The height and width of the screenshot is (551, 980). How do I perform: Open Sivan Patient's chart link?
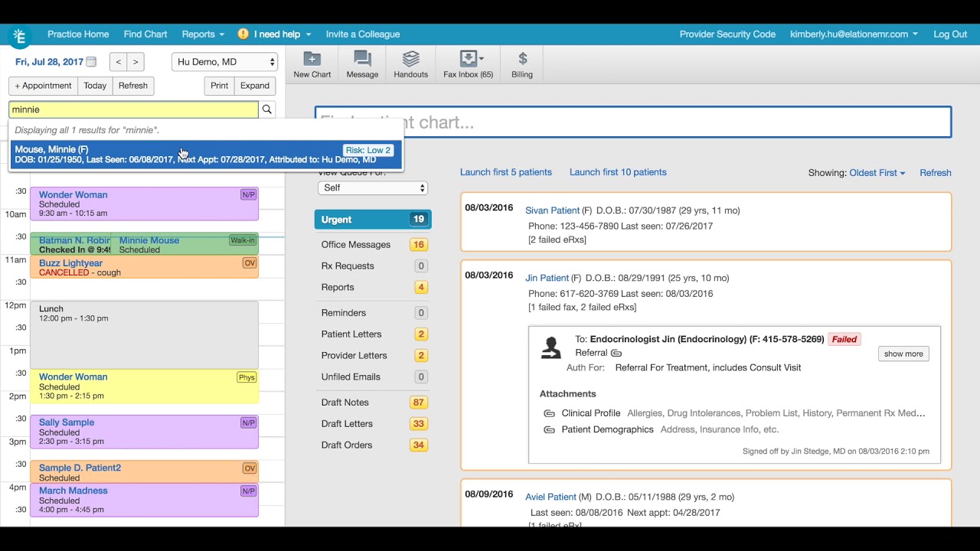[x=553, y=211]
